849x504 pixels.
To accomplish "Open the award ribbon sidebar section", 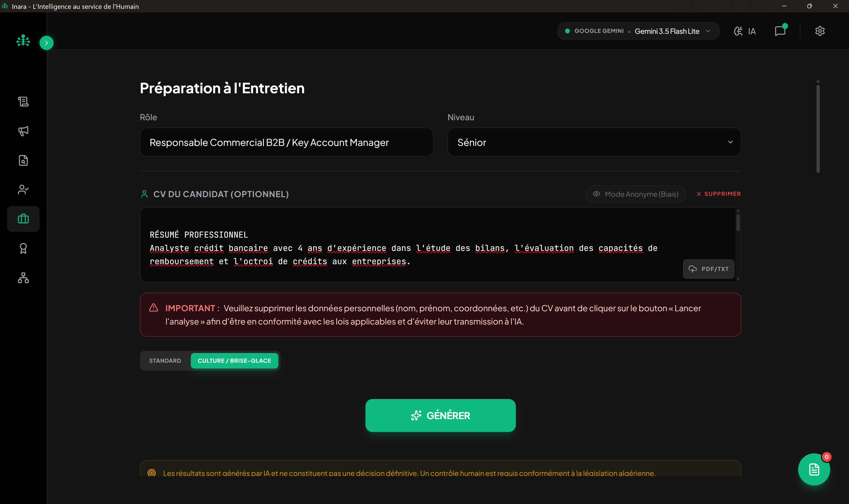I will [23, 248].
